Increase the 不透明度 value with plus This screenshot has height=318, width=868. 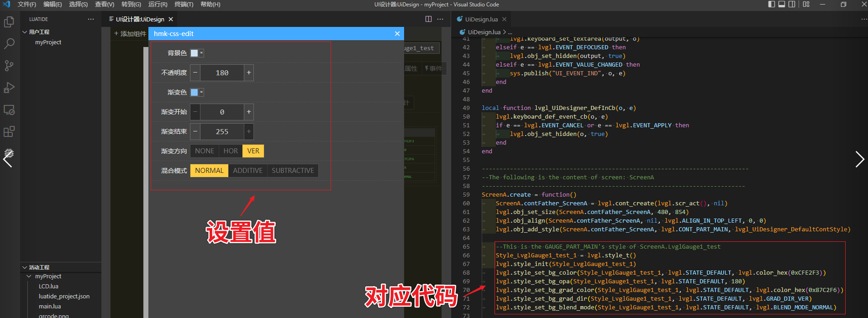(x=249, y=73)
